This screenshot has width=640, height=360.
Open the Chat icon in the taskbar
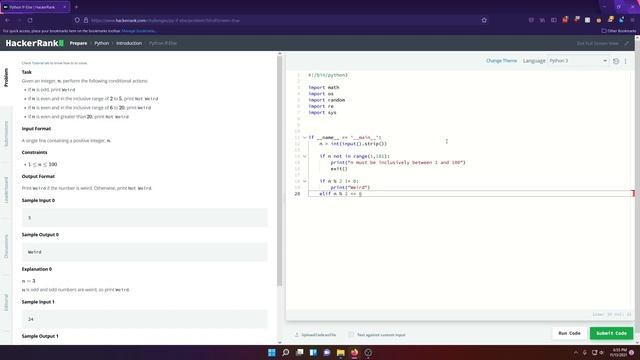point(327,353)
